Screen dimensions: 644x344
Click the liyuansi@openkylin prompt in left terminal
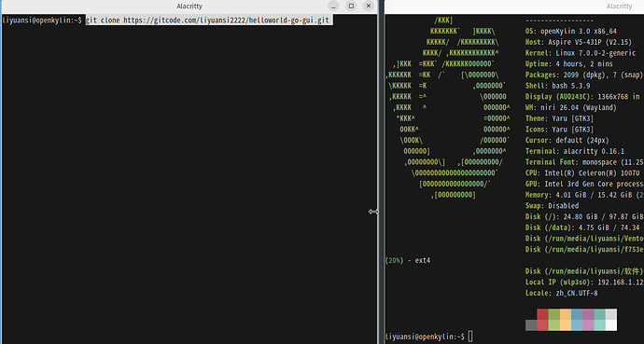(42, 21)
